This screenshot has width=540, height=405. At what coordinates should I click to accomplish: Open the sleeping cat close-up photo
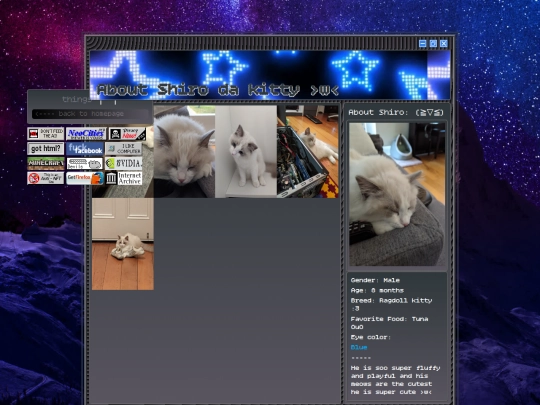pos(184,152)
